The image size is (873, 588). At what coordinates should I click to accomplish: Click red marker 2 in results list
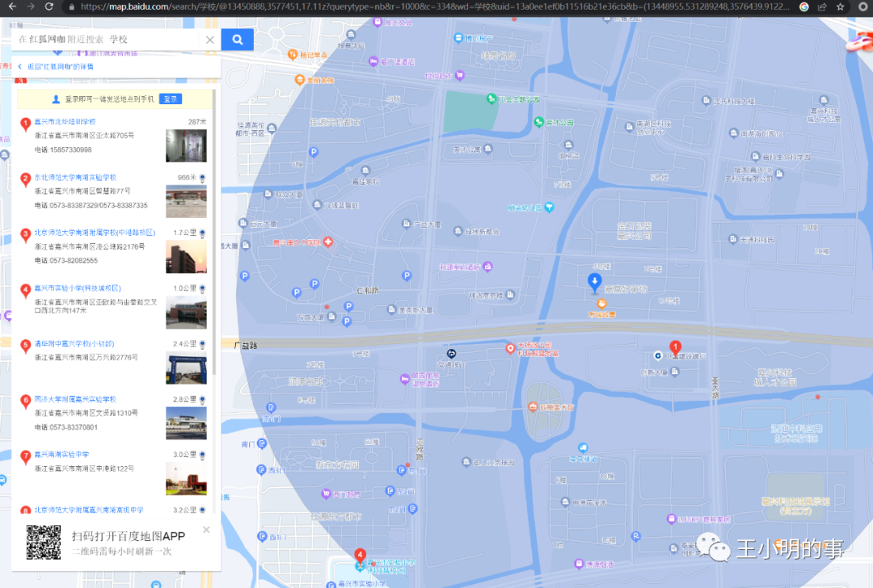25,179
